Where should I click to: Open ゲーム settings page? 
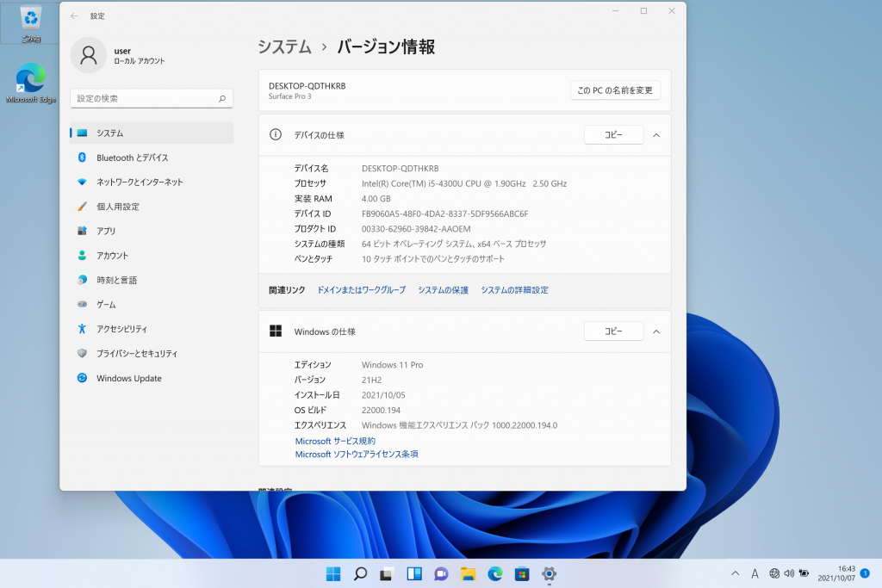coord(152,304)
